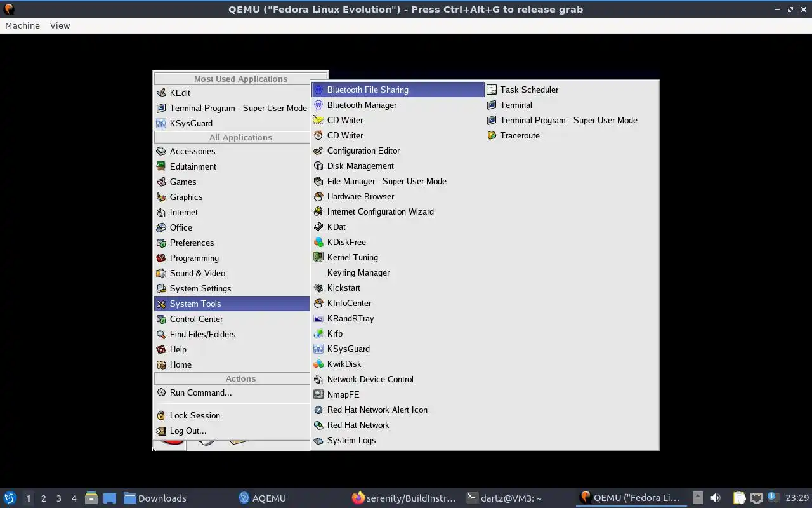
Task: Click the Bluetooth Manager icon
Action: 318,105
